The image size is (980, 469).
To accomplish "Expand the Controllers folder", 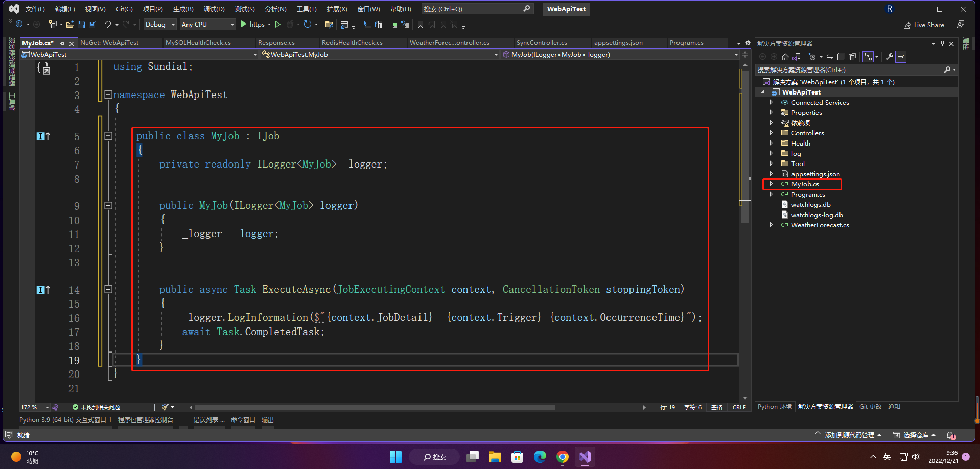I will tap(771, 133).
